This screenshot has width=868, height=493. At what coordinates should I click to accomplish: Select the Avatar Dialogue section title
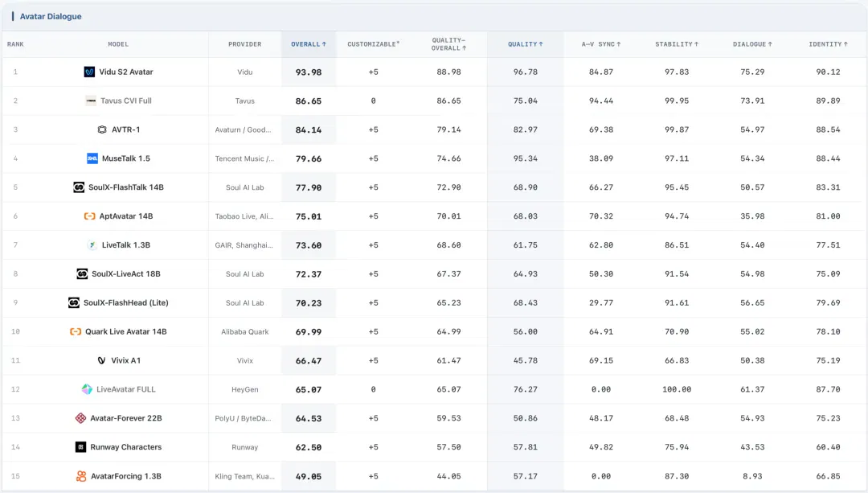click(51, 17)
